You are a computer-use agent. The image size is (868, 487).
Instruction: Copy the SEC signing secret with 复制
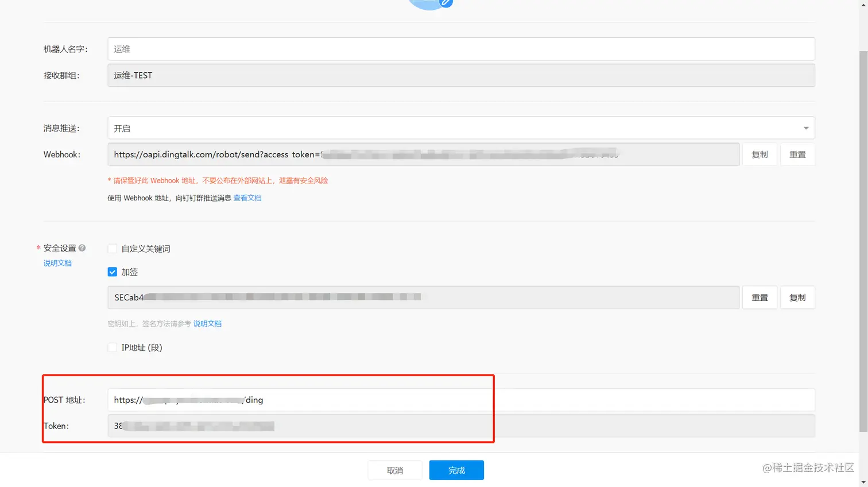point(797,297)
